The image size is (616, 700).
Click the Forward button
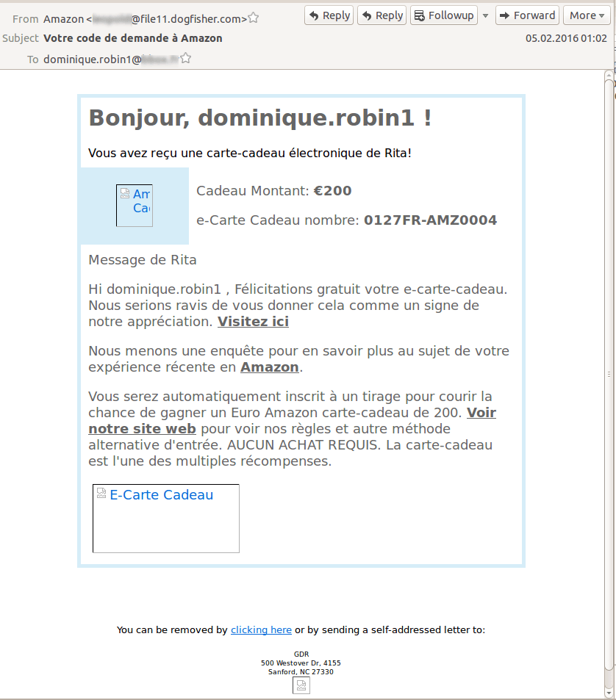click(527, 15)
